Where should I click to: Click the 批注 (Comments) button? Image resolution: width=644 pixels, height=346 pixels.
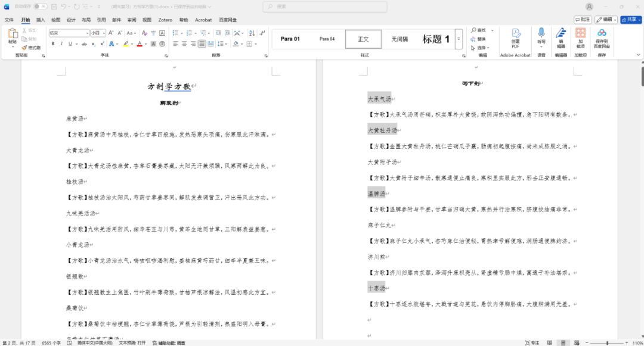(583, 20)
